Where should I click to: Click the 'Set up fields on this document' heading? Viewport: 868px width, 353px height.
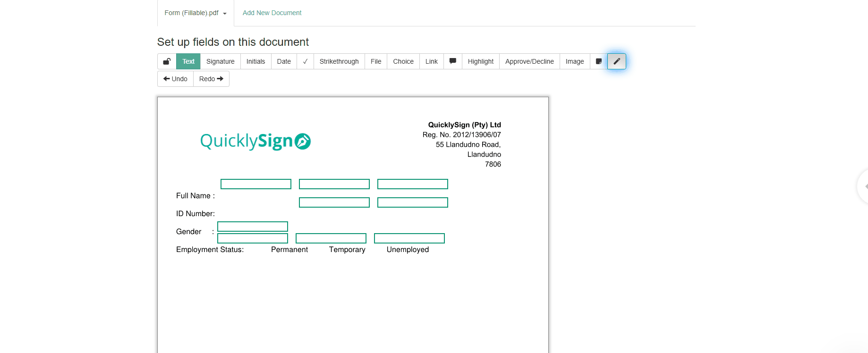pyautogui.click(x=233, y=42)
